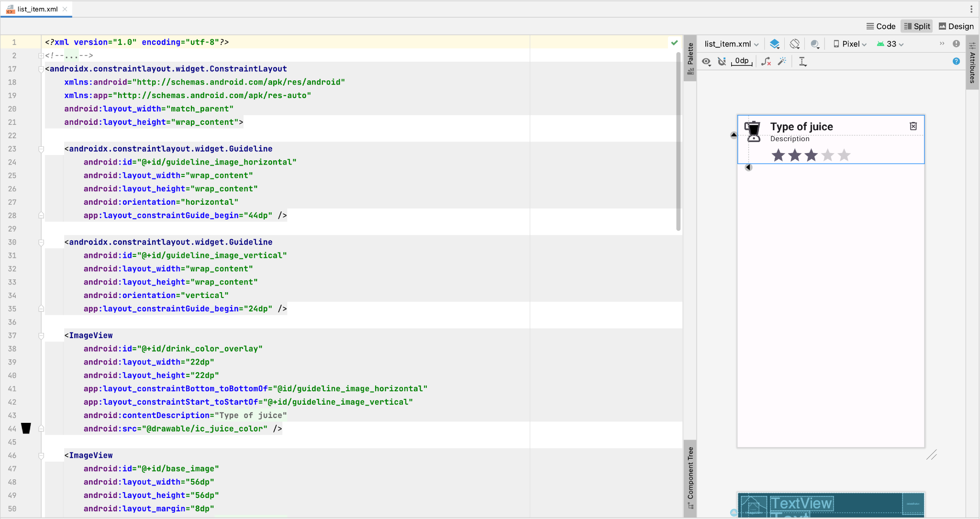This screenshot has height=519, width=980.
Task: Toggle the device orientation in preview toolbar
Action: [x=795, y=44]
